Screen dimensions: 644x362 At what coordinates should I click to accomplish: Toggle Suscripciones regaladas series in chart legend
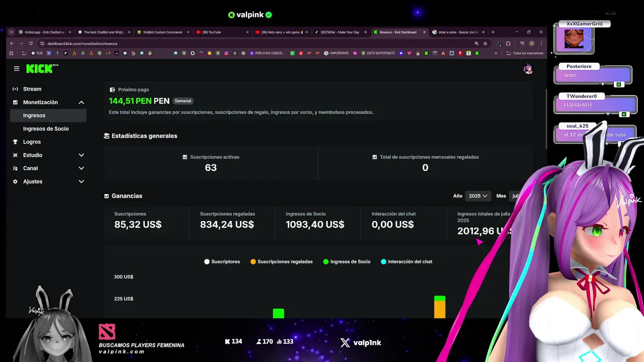pyautogui.click(x=282, y=261)
